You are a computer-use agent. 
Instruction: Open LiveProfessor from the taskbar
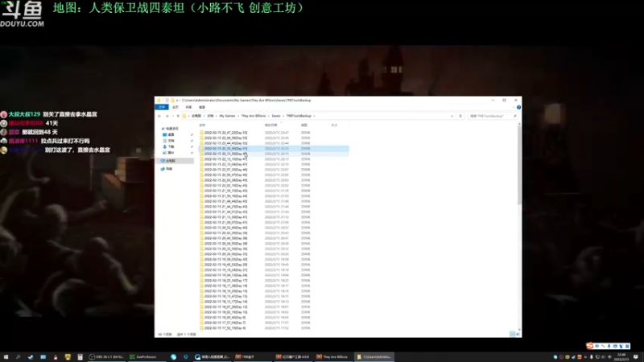click(146, 357)
